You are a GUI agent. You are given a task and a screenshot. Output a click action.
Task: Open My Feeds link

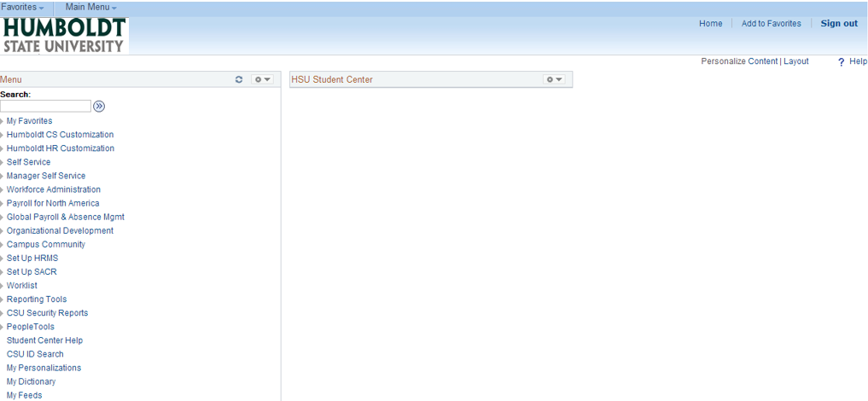point(25,396)
